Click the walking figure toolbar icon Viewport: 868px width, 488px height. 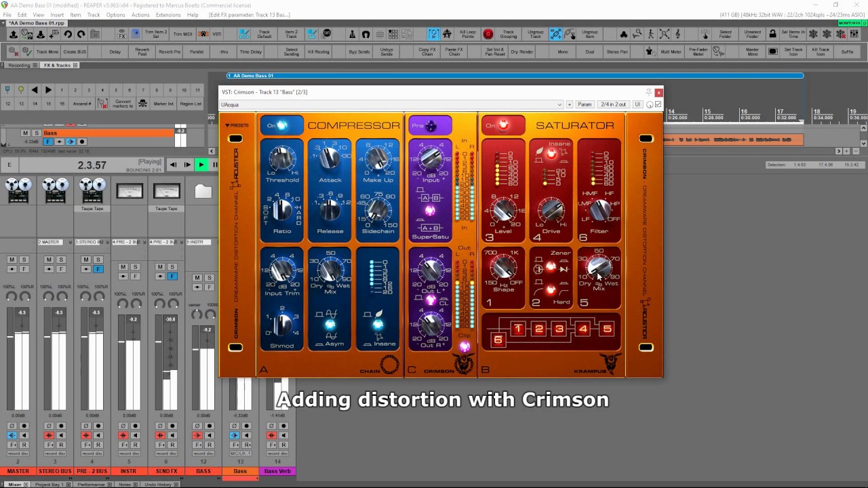651,34
